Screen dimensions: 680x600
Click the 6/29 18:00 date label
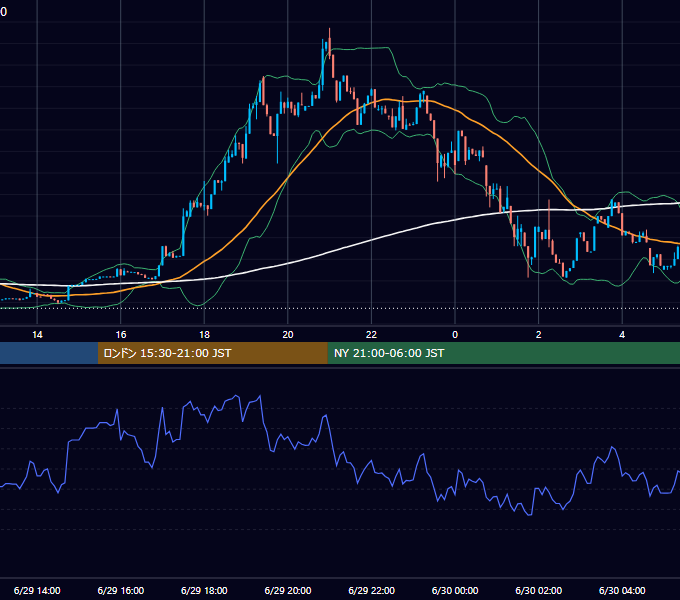[x=204, y=590]
